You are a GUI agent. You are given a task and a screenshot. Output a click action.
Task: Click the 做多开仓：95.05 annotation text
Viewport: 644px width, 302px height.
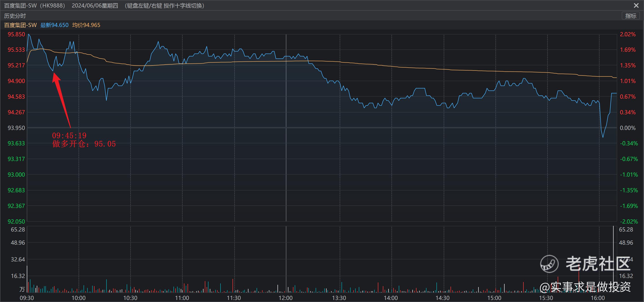click(x=84, y=144)
